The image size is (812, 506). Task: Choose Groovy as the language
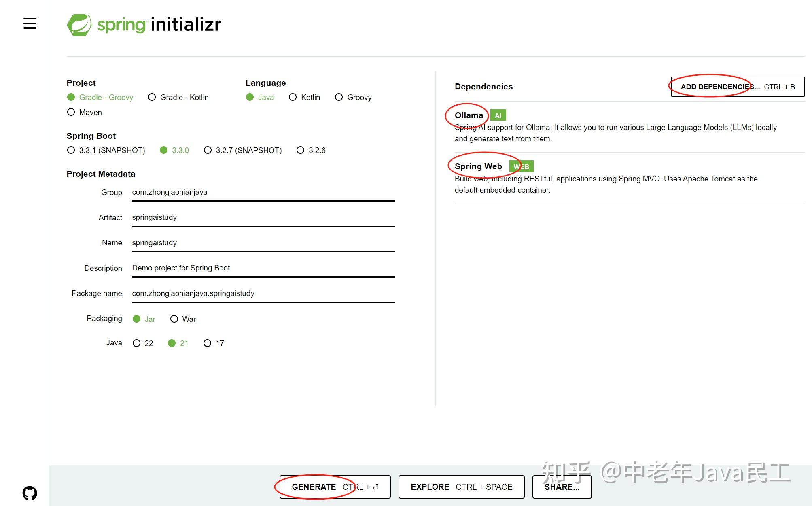[x=339, y=97]
